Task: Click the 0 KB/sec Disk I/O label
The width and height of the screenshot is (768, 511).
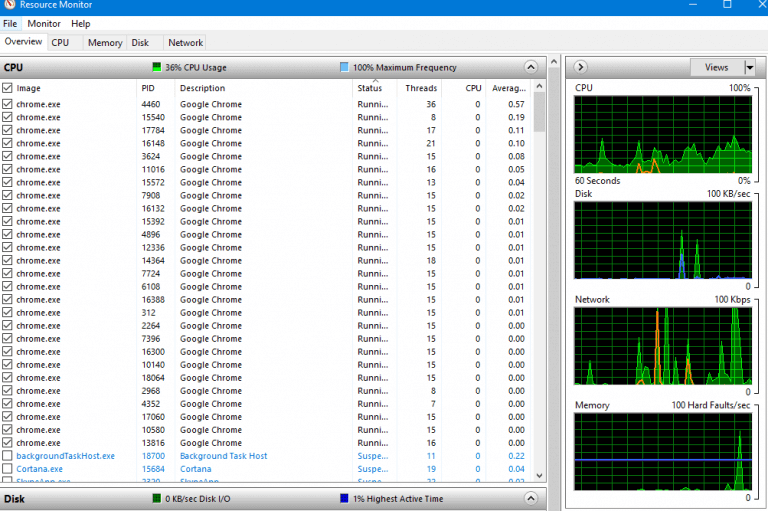Action: (198, 498)
